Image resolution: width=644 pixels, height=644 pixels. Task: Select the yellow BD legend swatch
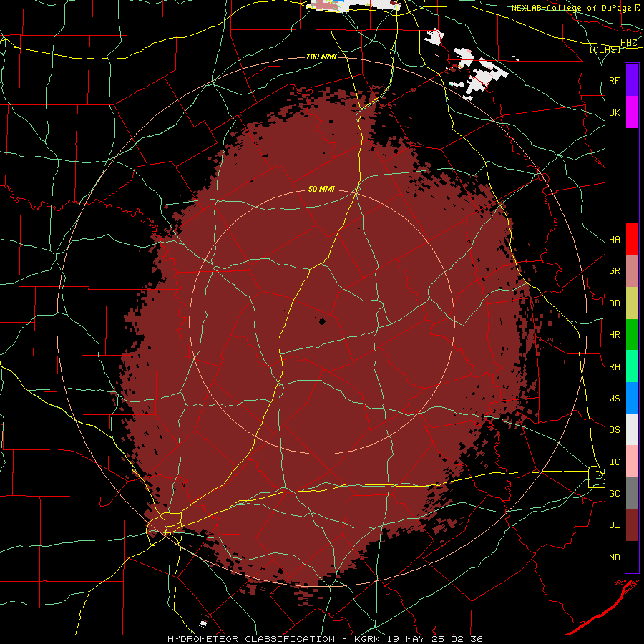[632, 303]
